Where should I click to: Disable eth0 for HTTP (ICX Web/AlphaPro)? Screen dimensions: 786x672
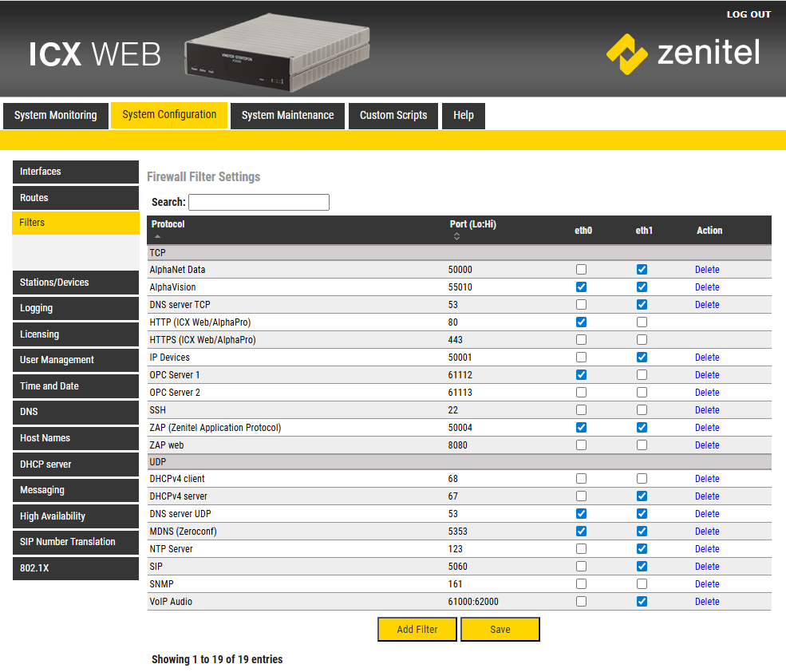[x=581, y=322]
